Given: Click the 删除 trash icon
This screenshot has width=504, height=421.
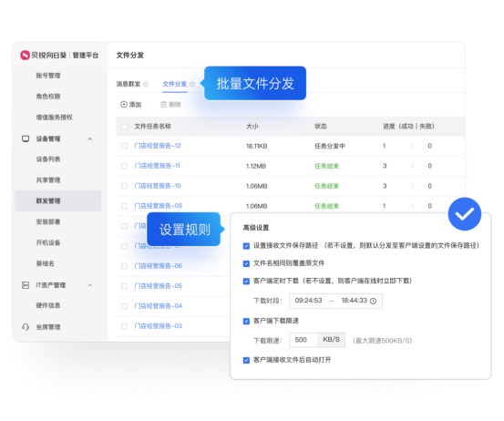Looking at the screenshot, I should pyautogui.click(x=164, y=105).
